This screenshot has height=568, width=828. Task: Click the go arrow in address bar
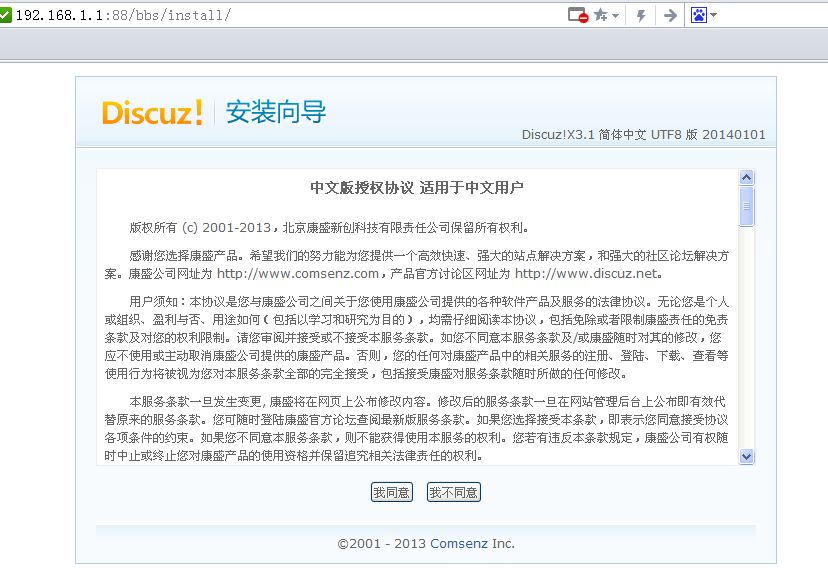coord(670,15)
